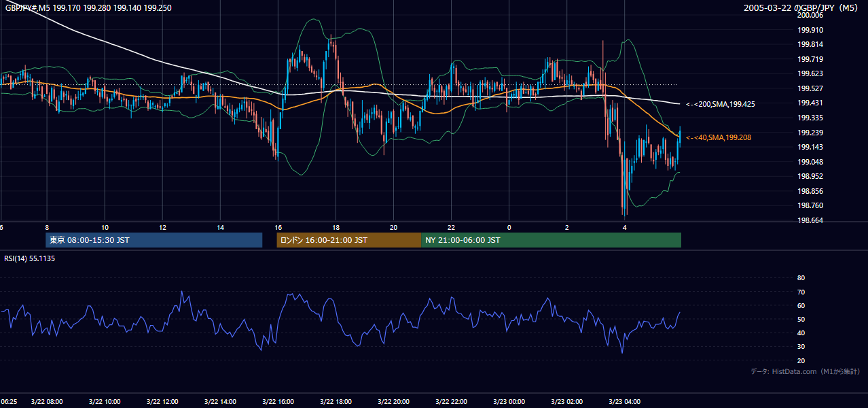Select the 200 SMA 199.425 label
The image size is (868, 408).
(721, 104)
